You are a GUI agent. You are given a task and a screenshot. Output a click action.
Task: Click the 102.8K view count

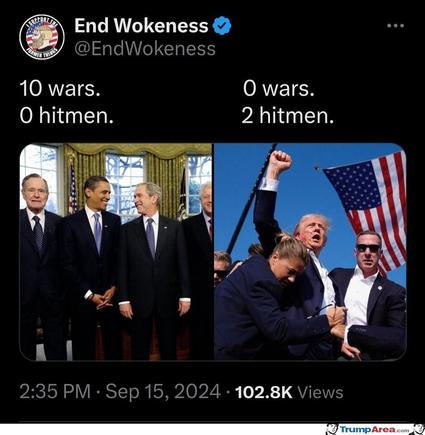click(264, 392)
